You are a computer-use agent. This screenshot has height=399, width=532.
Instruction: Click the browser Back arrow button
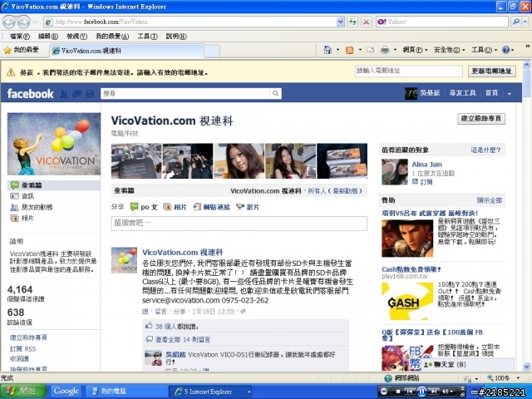click(9, 22)
